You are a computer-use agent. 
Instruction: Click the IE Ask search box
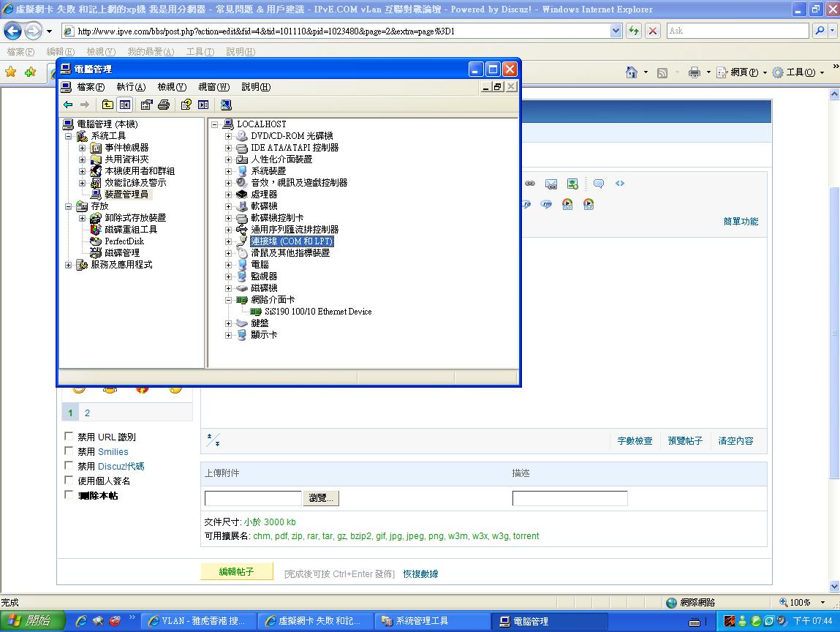click(738, 31)
